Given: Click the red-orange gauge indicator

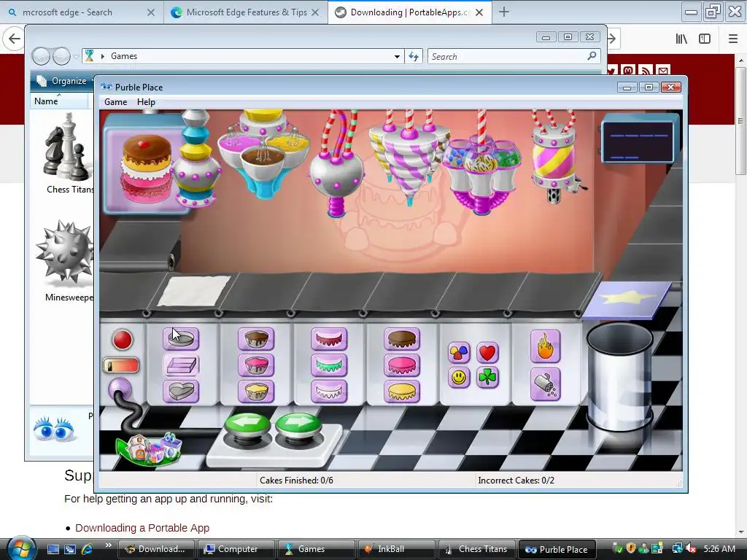Looking at the screenshot, I should click(x=121, y=366).
